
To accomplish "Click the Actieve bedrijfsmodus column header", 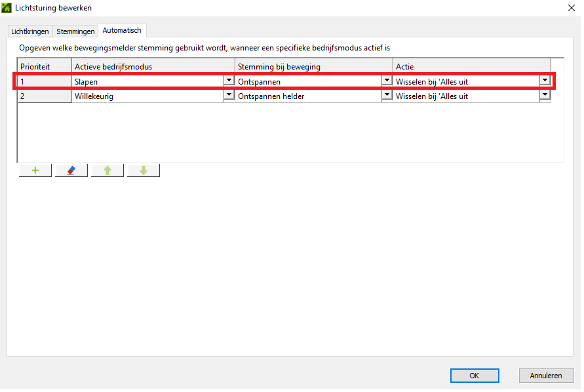I will tap(153, 67).
